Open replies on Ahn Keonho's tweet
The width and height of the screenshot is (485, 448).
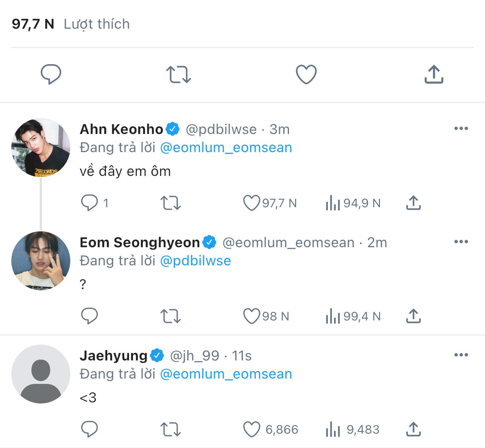click(x=90, y=203)
